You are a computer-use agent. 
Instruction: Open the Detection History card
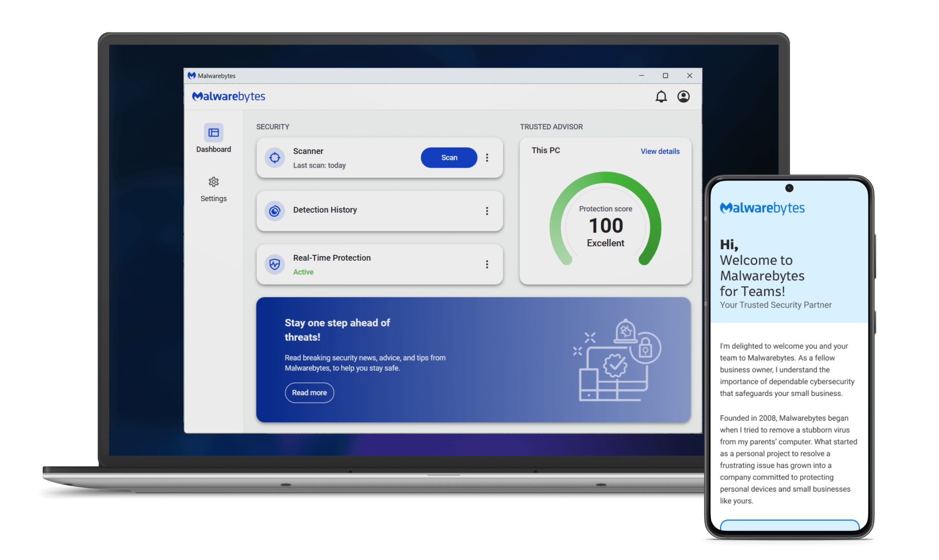(380, 211)
